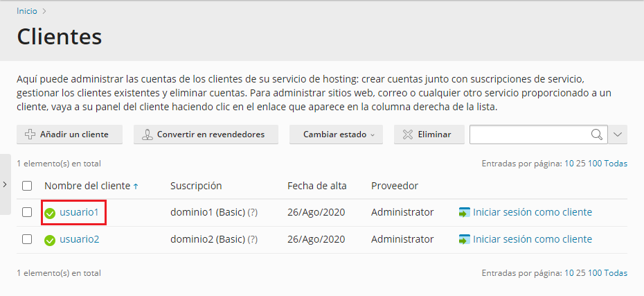The height and width of the screenshot is (296, 644).
Task: Open the usuario2 client link
Action: pyautogui.click(x=79, y=239)
